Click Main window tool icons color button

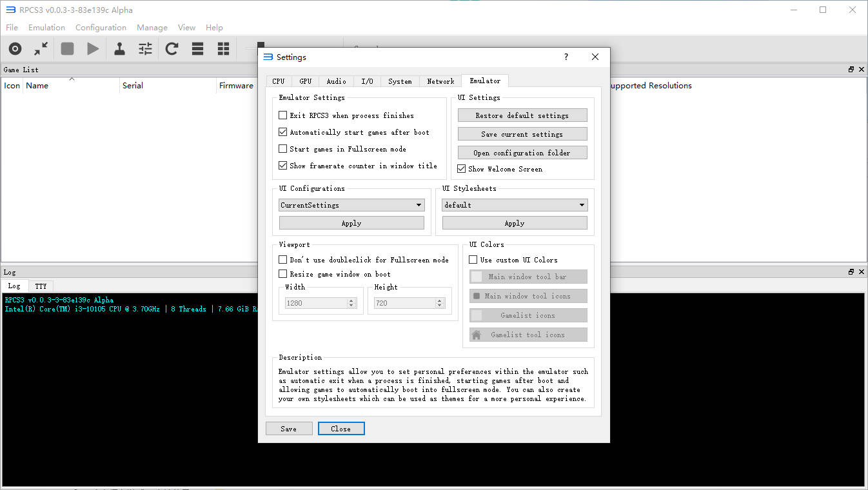click(528, 296)
